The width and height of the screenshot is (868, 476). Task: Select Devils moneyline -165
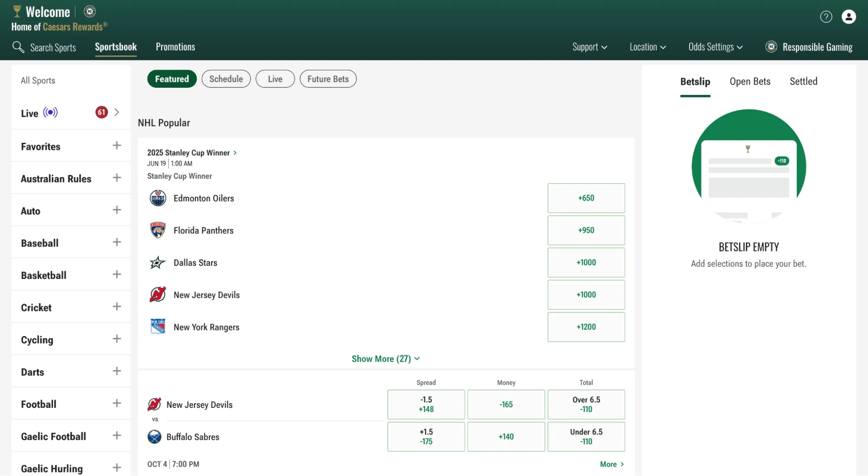point(506,404)
